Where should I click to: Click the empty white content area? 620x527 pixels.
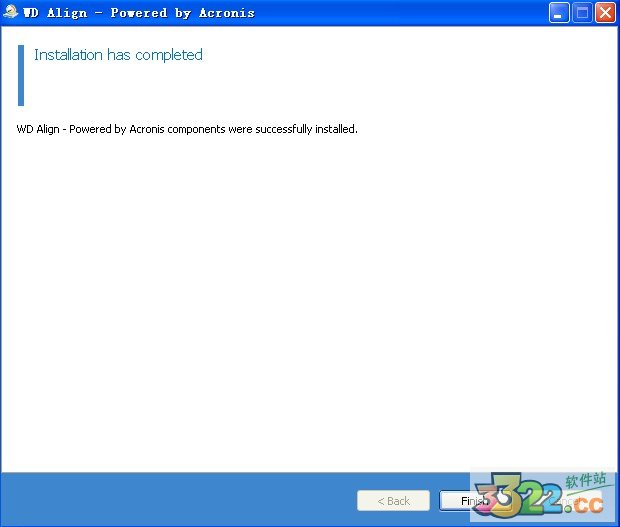pyautogui.click(x=310, y=300)
